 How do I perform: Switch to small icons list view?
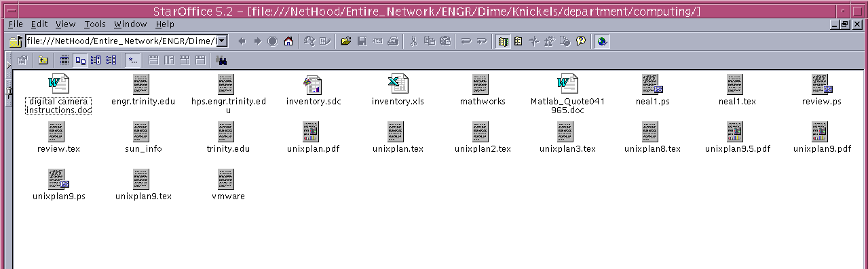point(96,60)
